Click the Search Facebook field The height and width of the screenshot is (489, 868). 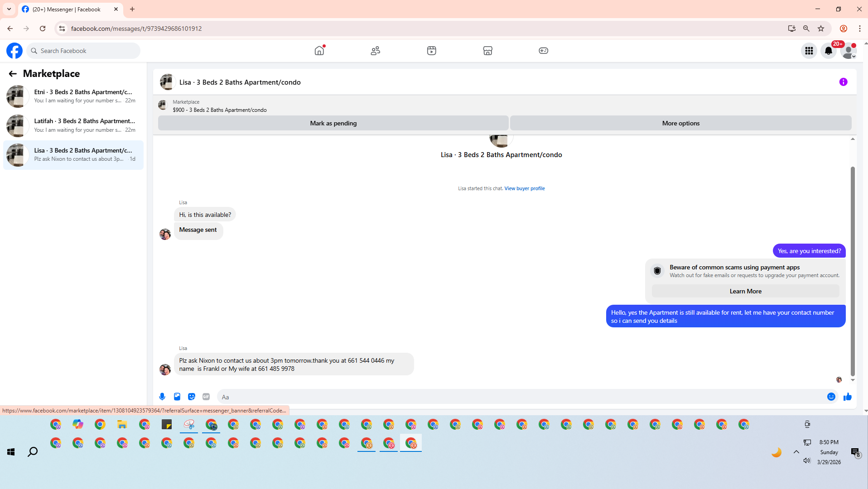pos(84,51)
